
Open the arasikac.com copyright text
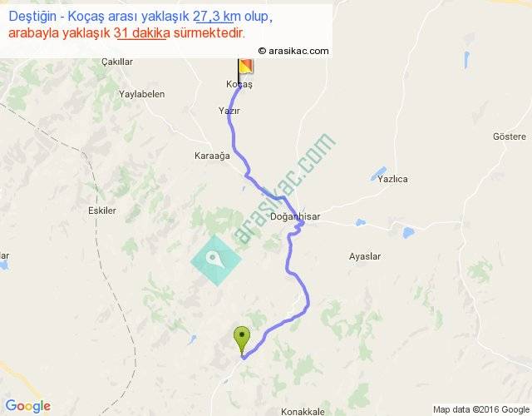[293, 51]
